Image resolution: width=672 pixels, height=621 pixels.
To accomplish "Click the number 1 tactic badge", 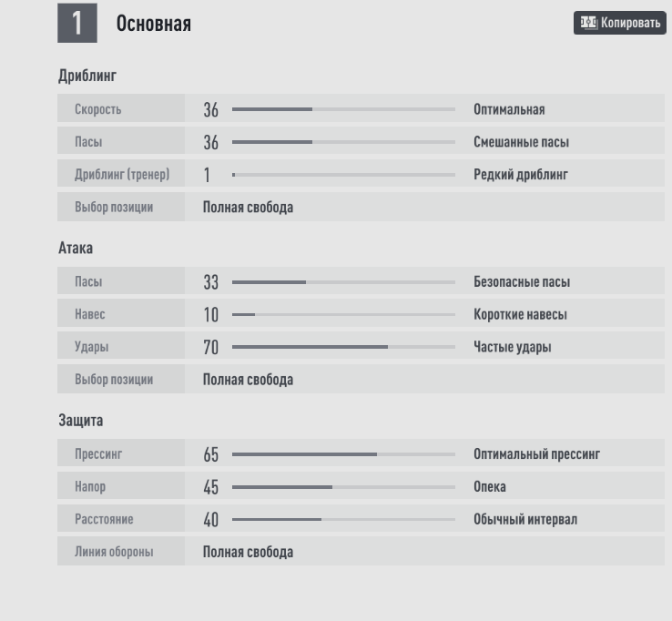I will click(x=77, y=24).
